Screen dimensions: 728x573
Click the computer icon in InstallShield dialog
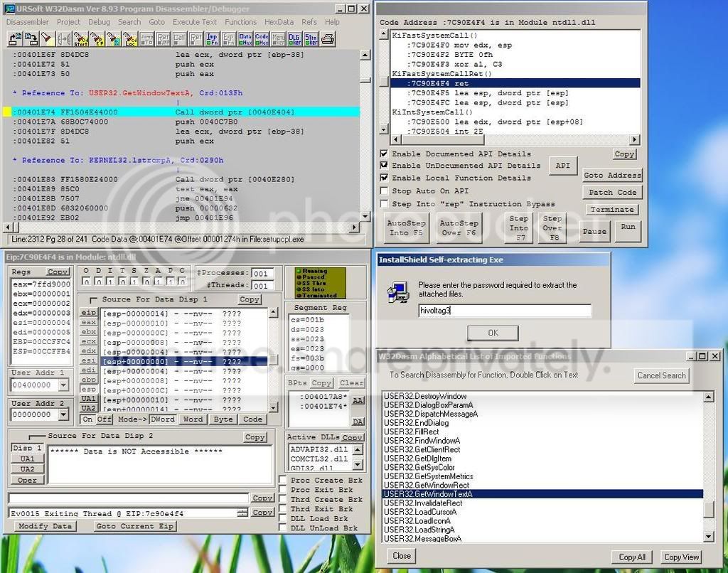[x=398, y=292]
